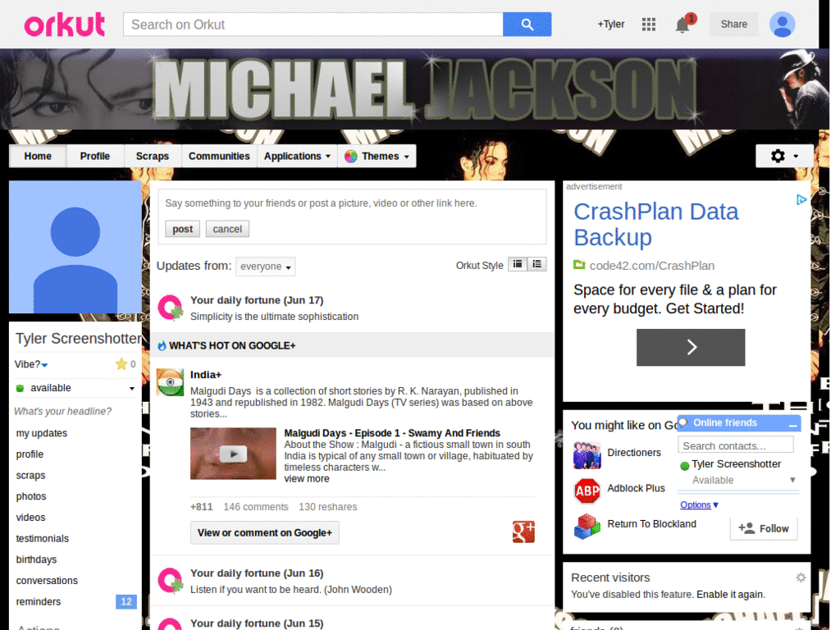The height and width of the screenshot is (630, 840).
Task: Click the post button
Action: point(183,230)
